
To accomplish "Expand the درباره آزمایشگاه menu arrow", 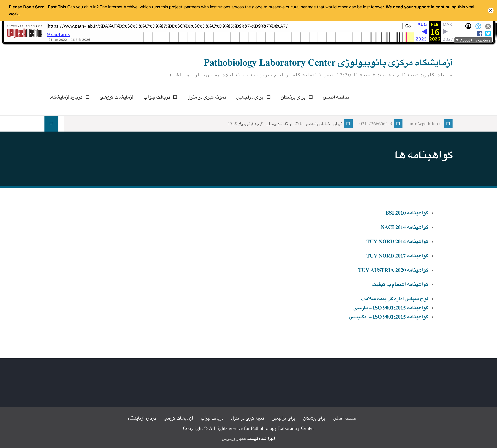I will pos(87,97).
